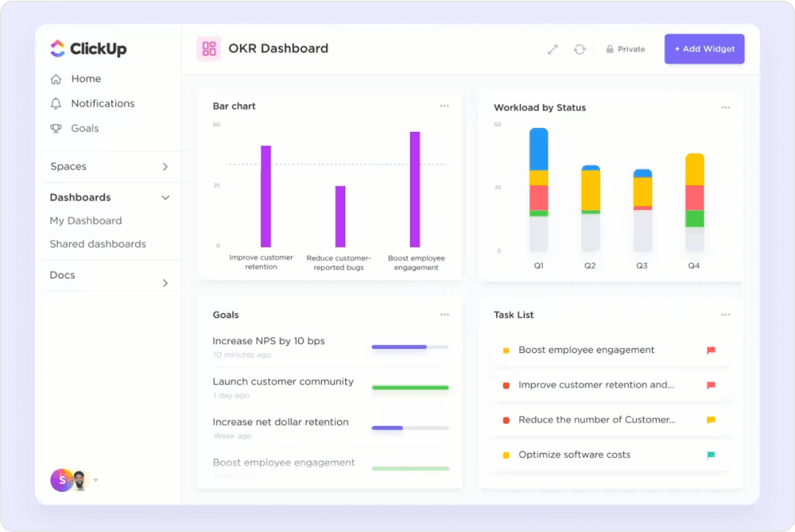The height and width of the screenshot is (532, 795).
Task: Click status square of Optimize software costs
Action: tap(506, 455)
